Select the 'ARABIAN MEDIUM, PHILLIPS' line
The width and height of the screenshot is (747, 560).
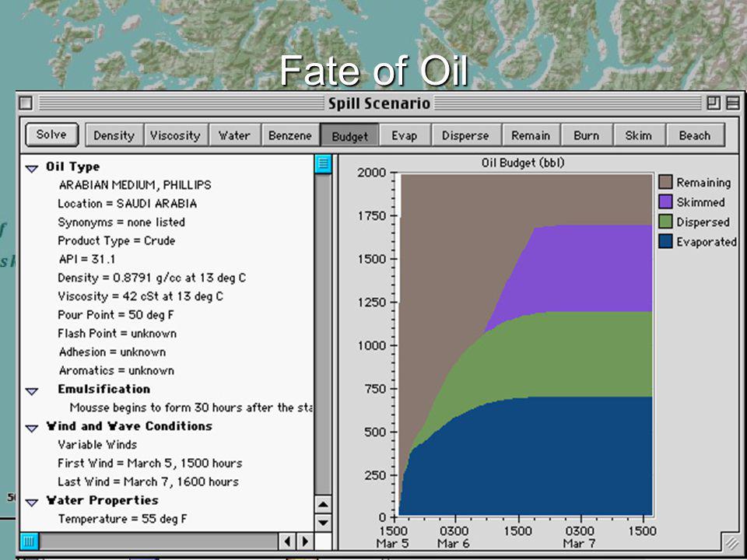pyautogui.click(x=135, y=185)
